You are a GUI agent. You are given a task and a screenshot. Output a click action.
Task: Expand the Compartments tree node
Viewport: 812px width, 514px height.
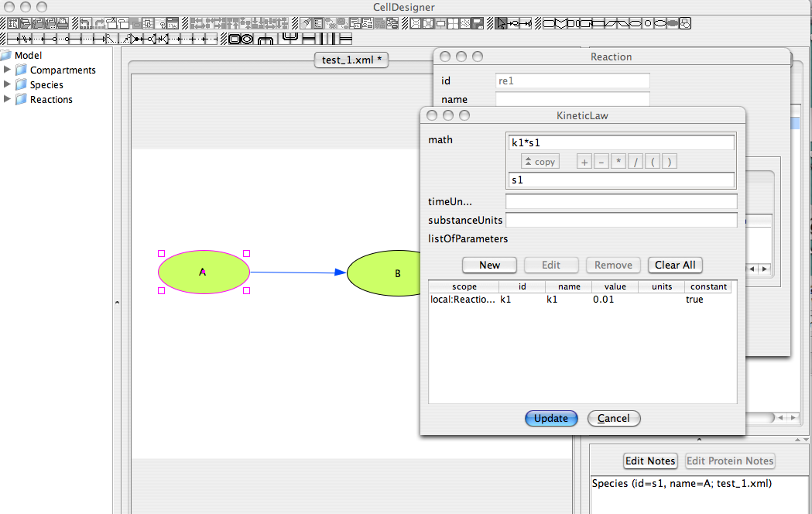pyautogui.click(x=8, y=70)
